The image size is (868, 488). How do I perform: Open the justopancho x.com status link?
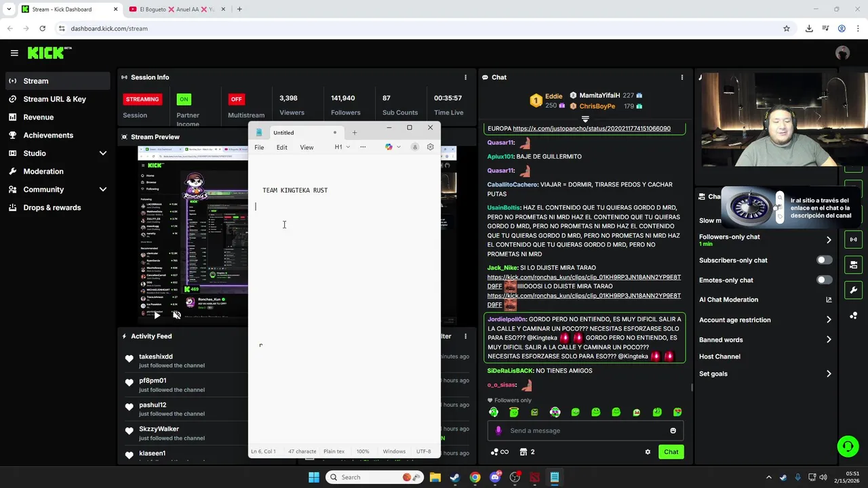click(591, 128)
